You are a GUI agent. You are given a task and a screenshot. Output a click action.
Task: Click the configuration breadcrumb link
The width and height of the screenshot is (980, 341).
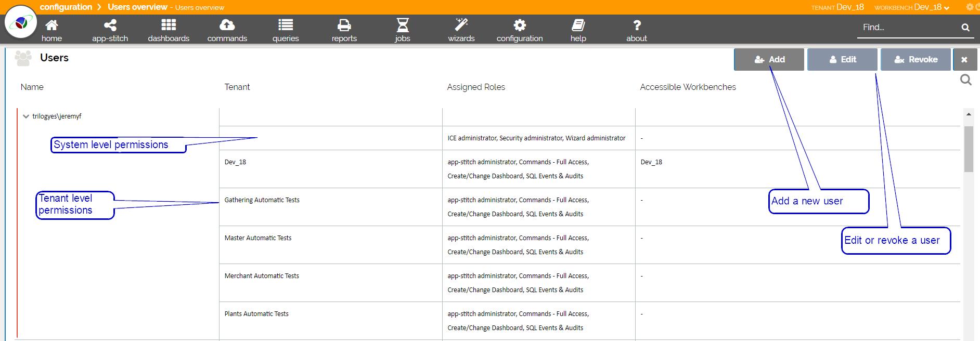coord(66,7)
